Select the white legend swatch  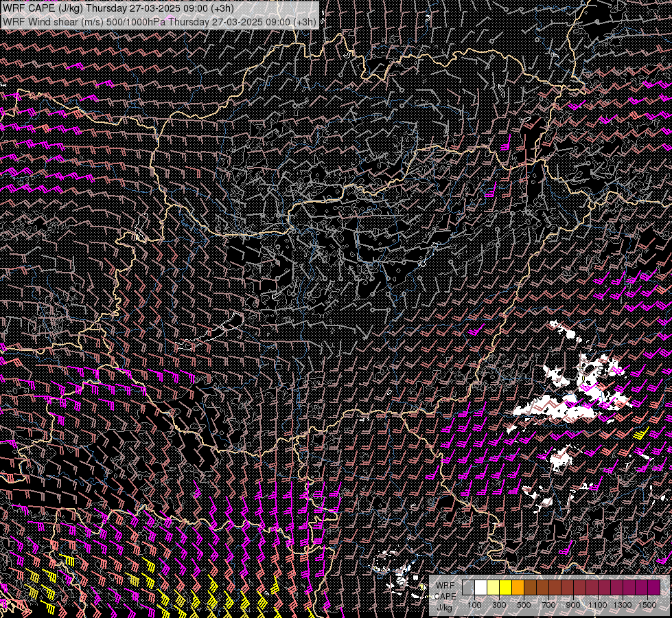[481, 587]
